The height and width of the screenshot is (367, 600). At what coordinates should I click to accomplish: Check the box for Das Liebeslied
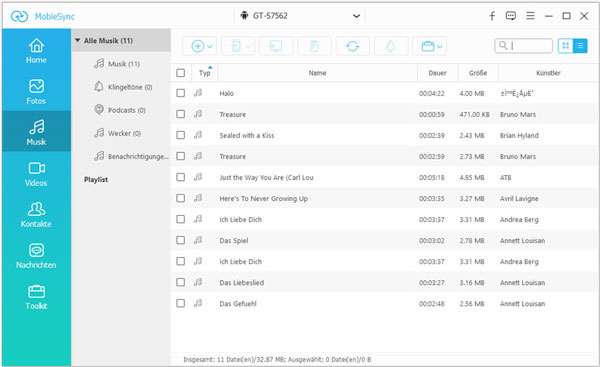click(181, 282)
